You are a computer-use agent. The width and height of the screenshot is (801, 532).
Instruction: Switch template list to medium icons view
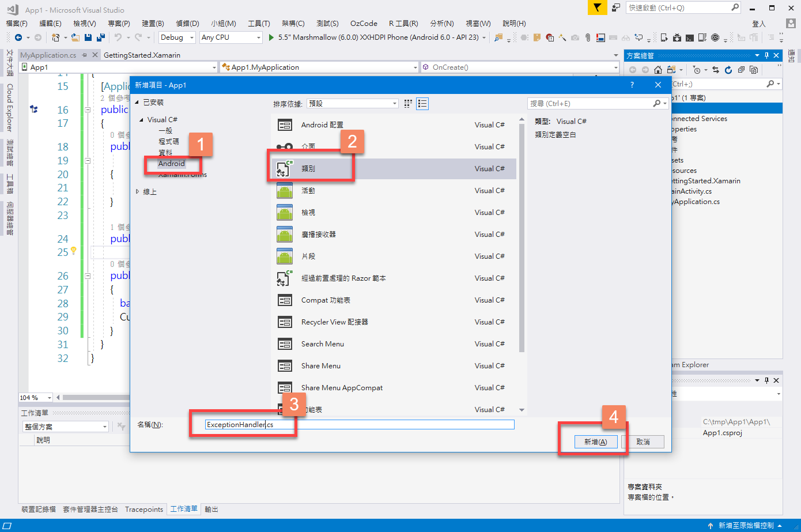(x=408, y=104)
